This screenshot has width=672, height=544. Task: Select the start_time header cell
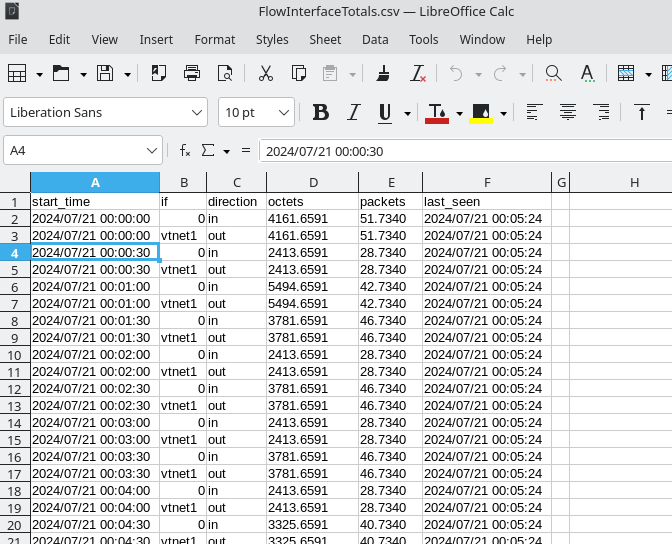click(95, 201)
